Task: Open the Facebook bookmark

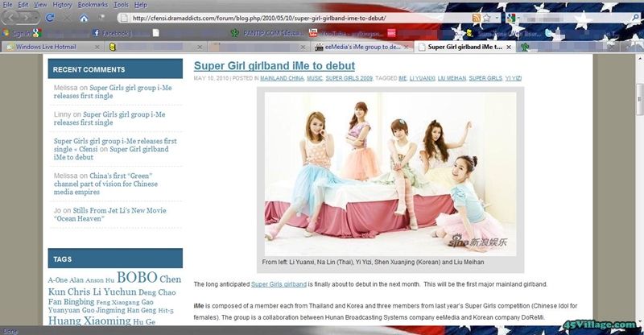Action: pos(111,33)
